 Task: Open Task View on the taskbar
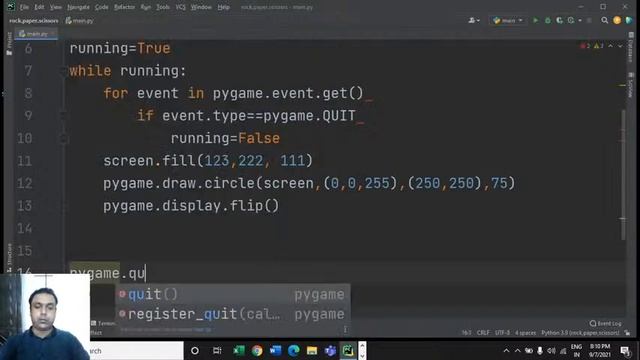pos(217,350)
